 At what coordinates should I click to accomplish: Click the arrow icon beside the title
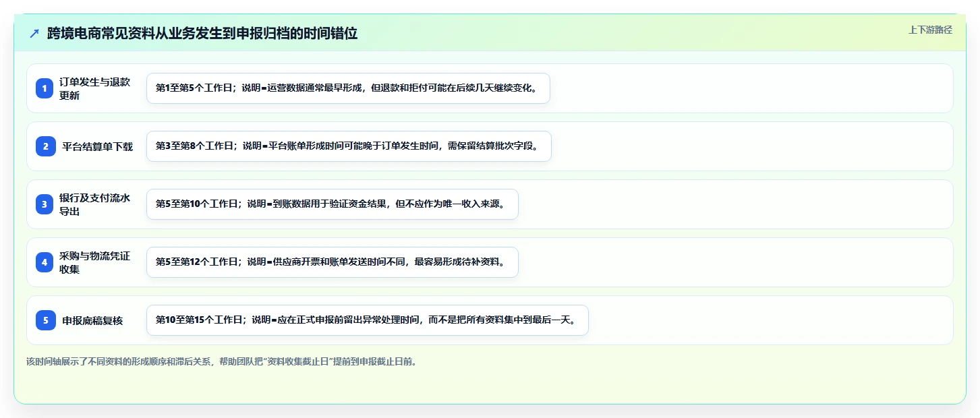[x=34, y=33]
